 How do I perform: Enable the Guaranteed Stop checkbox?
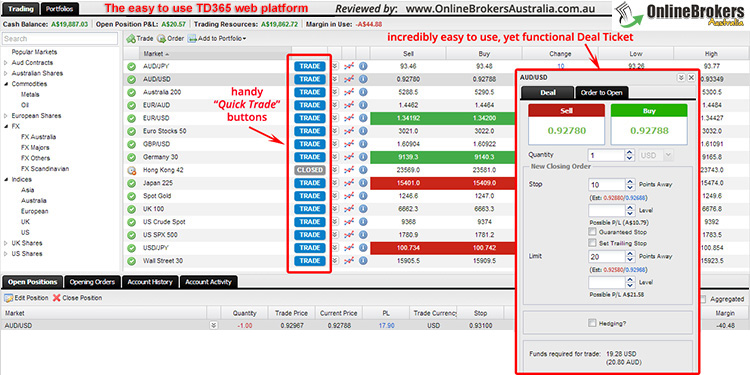593,232
